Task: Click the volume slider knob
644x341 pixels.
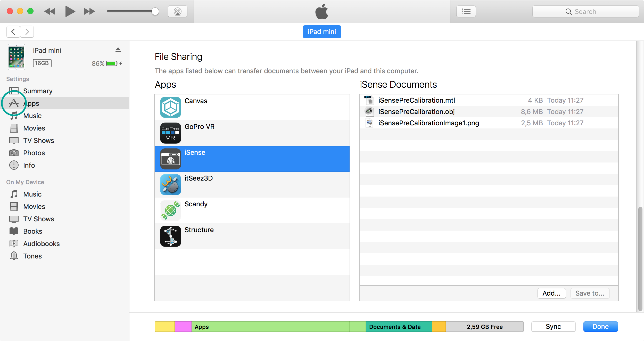Action: 155,11
